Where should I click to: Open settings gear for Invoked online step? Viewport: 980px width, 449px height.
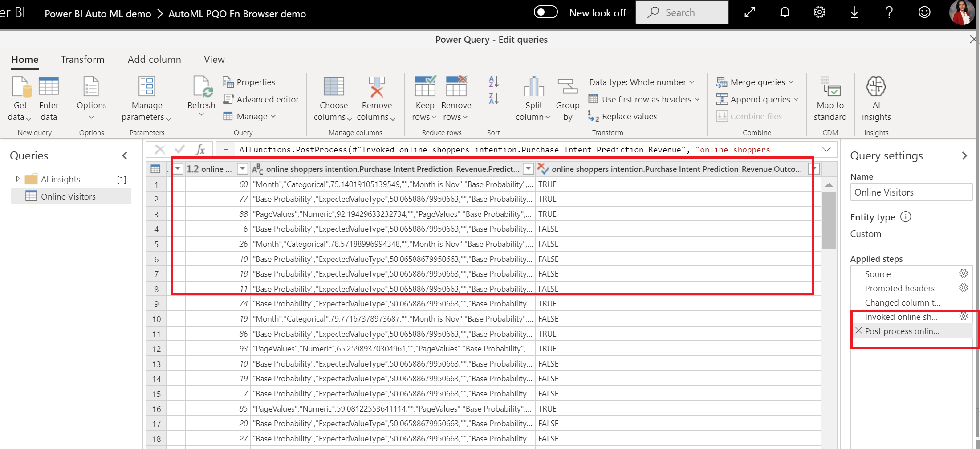pyautogui.click(x=963, y=316)
